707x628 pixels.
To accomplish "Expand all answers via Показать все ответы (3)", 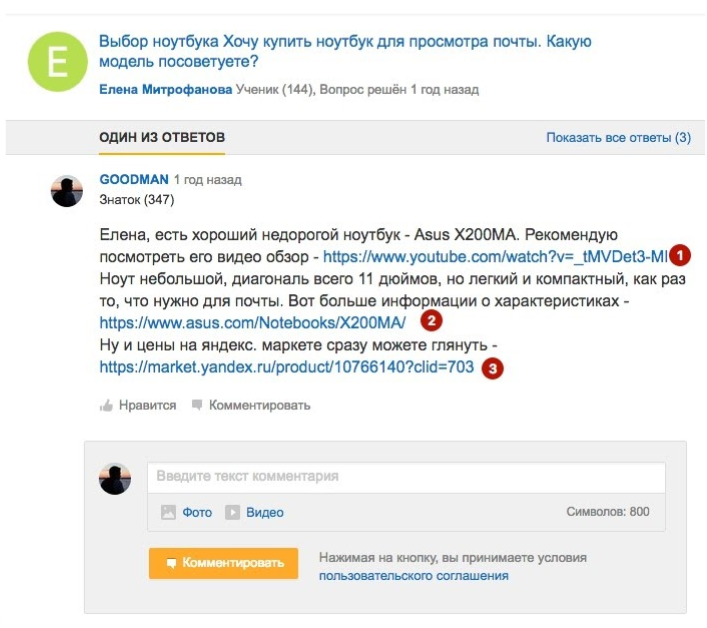I will 618,138.
